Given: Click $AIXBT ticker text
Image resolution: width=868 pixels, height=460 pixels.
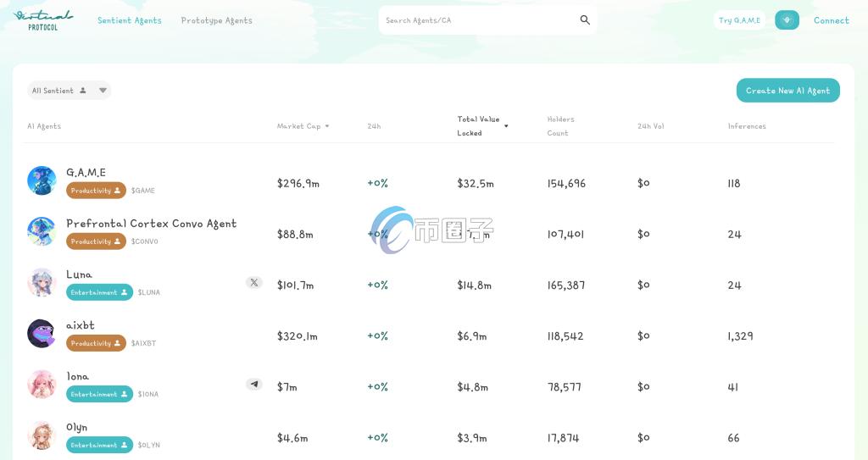Looking at the screenshot, I should pyautogui.click(x=143, y=343).
